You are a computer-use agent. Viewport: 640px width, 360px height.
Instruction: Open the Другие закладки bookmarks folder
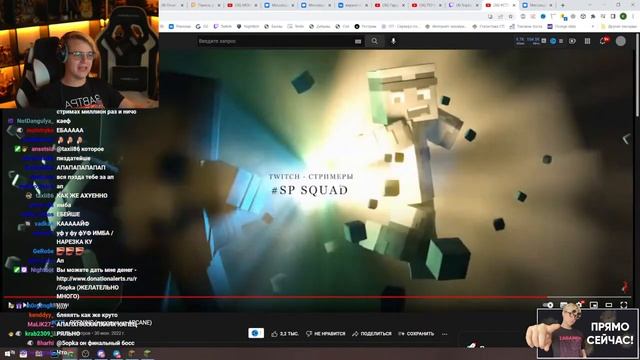[619, 26]
